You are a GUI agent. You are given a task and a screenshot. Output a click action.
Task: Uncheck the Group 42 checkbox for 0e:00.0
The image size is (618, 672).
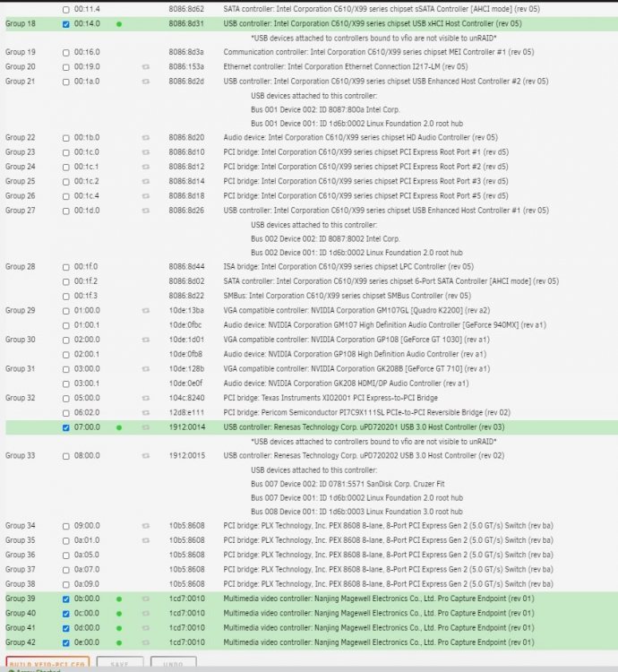click(66, 642)
